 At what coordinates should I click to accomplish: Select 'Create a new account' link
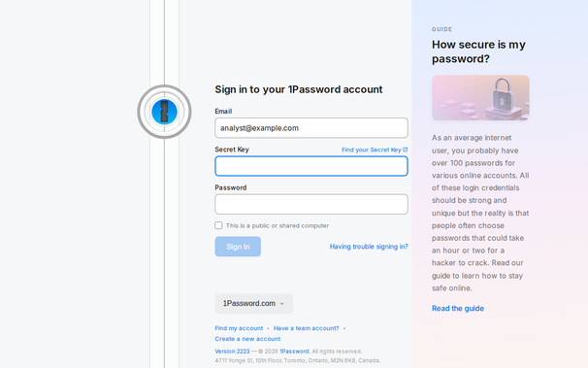pyautogui.click(x=247, y=339)
